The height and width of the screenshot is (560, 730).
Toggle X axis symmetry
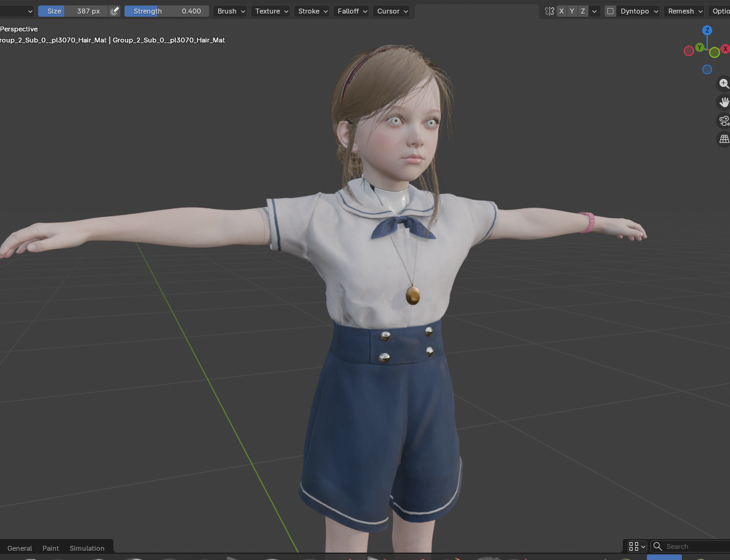[x=562, y=11]
